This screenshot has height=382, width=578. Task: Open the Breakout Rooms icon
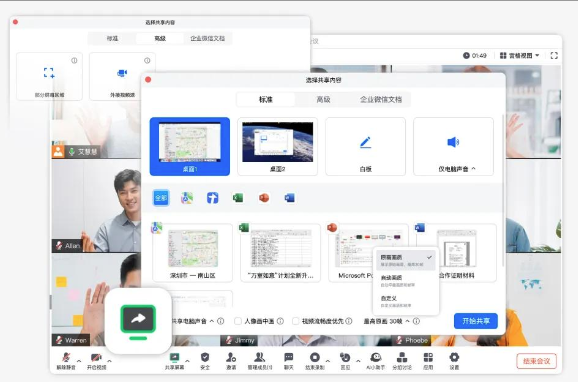click(402, 357)
